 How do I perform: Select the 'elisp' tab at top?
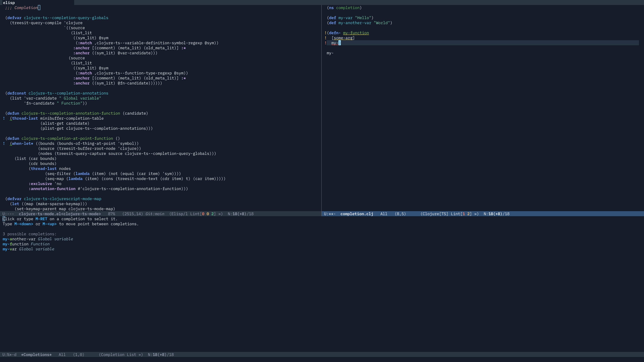point(9,3)
